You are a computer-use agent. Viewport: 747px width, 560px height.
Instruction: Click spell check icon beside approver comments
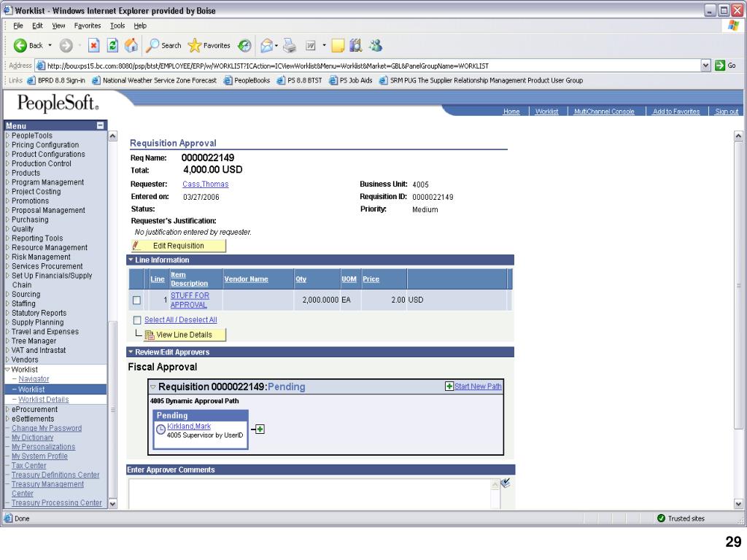tap(506, 483)
